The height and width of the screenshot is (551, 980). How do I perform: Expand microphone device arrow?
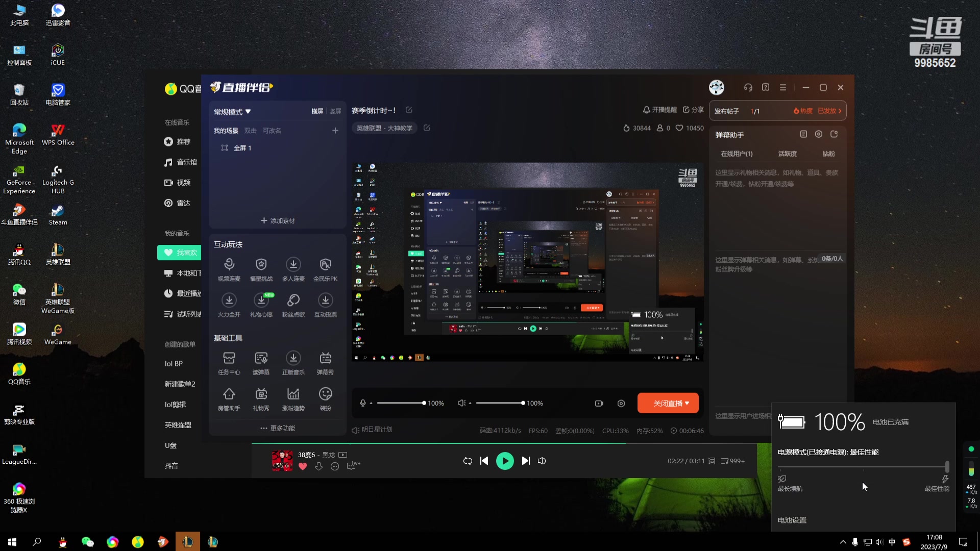pyautogui.click(x=371, y=403)
